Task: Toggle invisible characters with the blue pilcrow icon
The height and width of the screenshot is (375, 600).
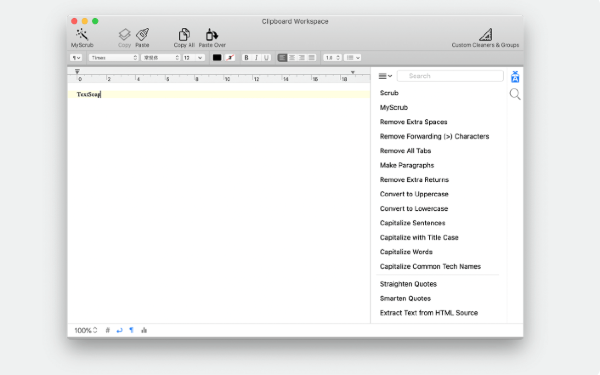Action: (131, 330)
